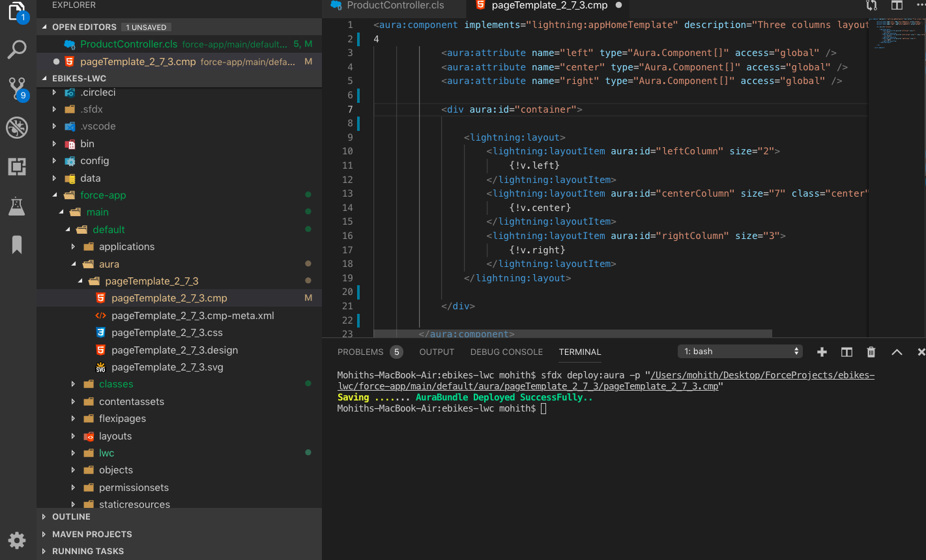Image resolution: width=926 pixels, height=560 pixels.
Task: Click the '1 UNSAVED' badge
Action: (147, 27)
